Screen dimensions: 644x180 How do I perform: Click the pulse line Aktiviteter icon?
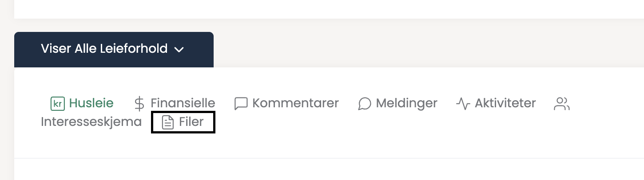pyautogui.click(x=463, y=104)
